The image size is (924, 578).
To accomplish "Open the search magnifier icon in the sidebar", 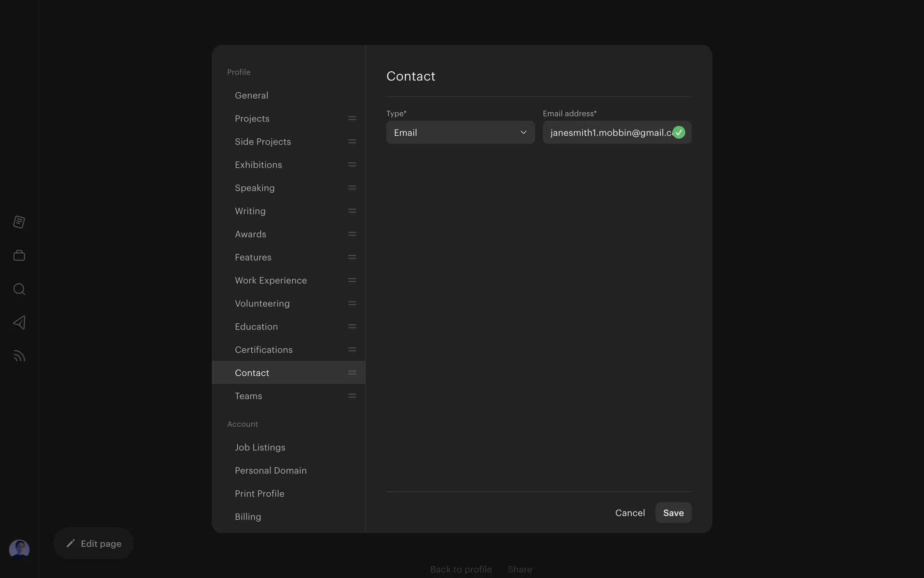I will tap(19, 289).
